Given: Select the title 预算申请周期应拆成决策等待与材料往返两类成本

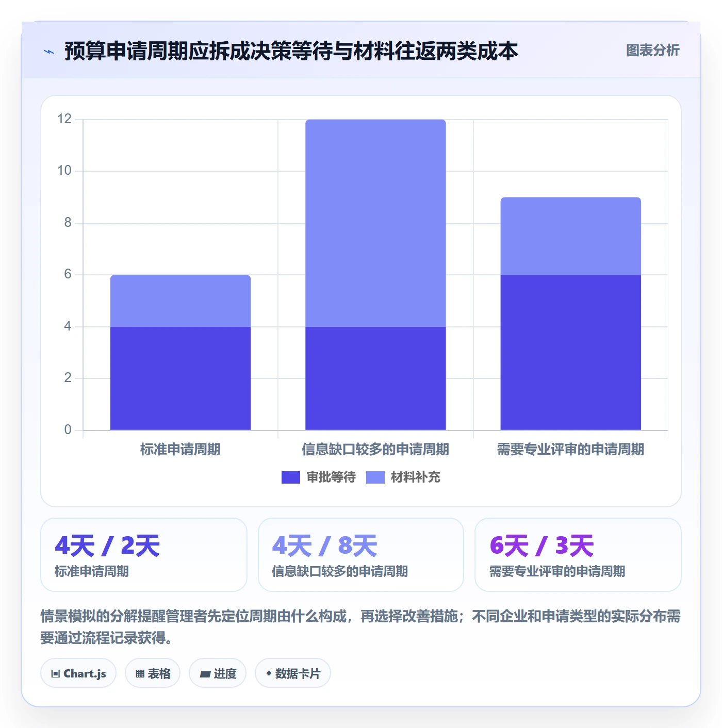Looking at the screenshot, I should tap(291, 51).
